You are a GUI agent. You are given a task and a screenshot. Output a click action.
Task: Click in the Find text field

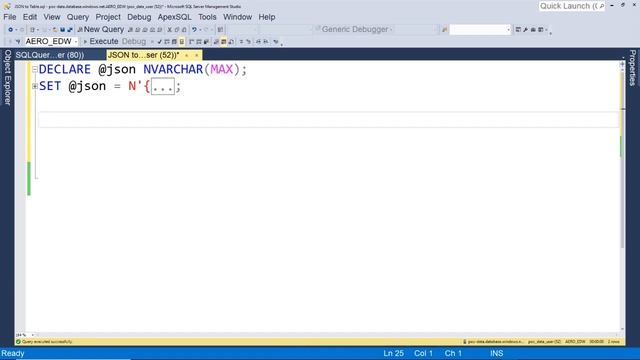[478, 29]
